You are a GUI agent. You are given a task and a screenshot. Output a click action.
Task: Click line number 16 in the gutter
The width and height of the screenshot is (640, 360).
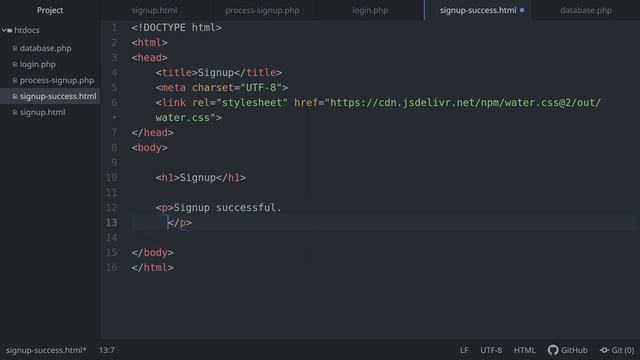point(111,267)
